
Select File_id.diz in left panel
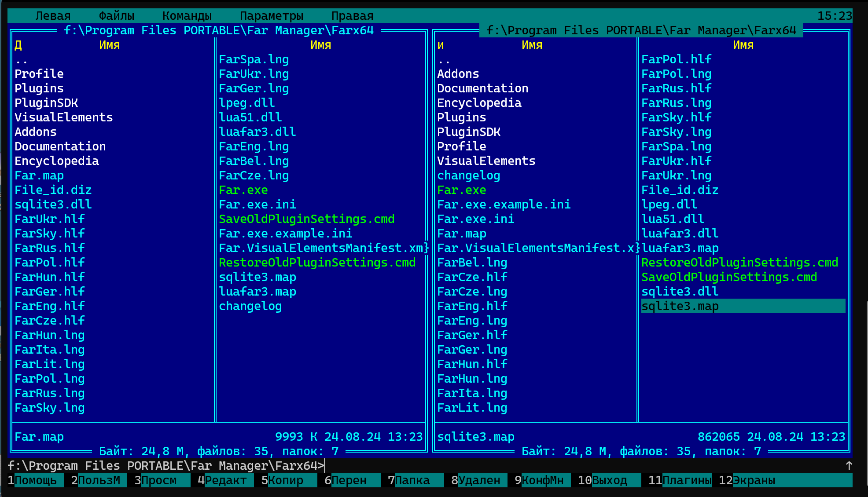coord(53,190)
